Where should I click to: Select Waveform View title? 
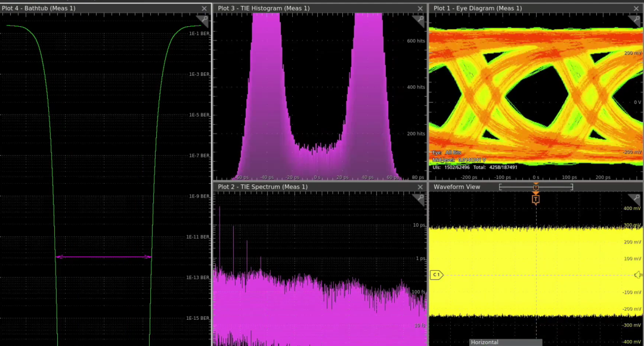pos(457,187)
